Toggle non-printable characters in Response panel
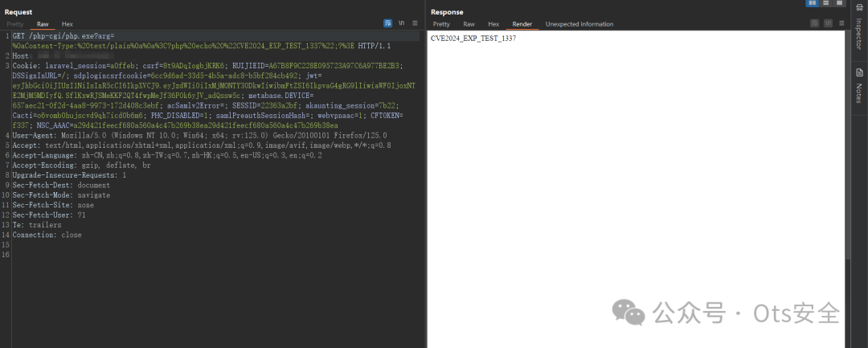The width and height of the screenshot is (868, 348). (x=828, y=23)
